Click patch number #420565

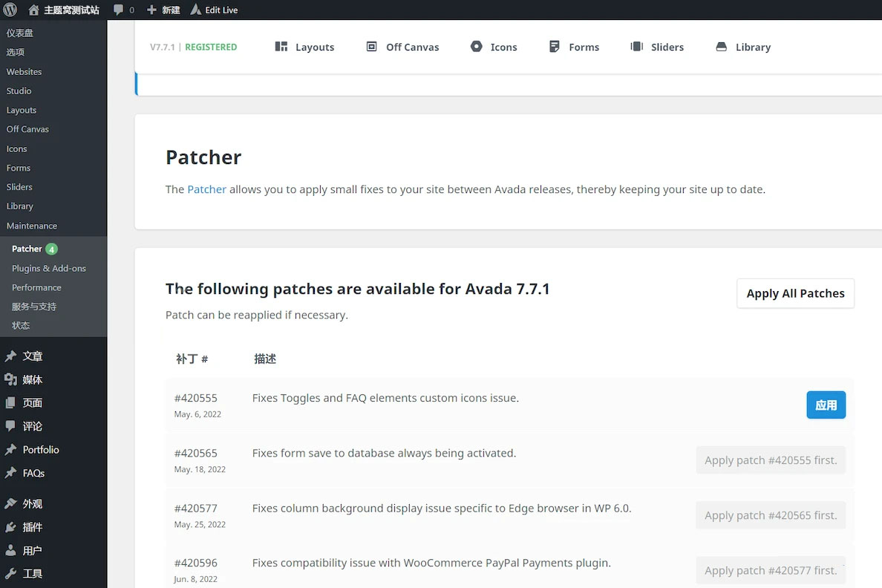(x=196, y=453)
